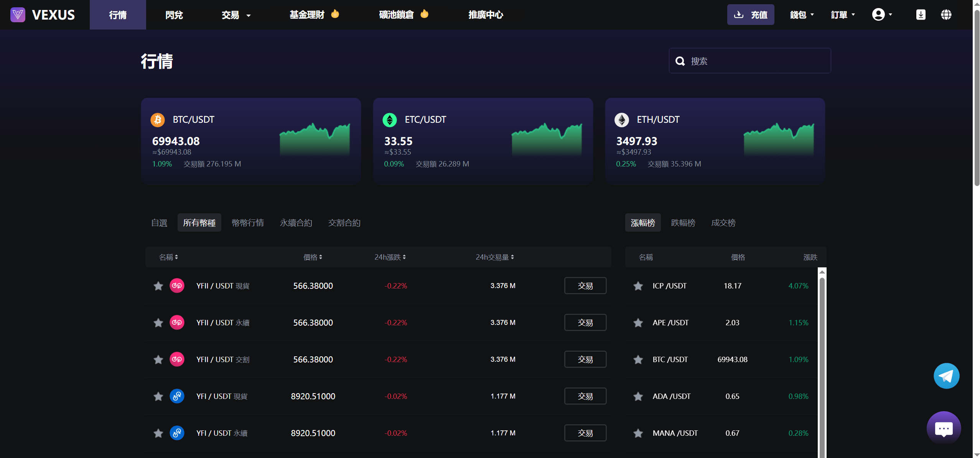Image resolution: width=980 pixels, height=458 pixels.
Task: Favorite the ADA/USDT pair
Action: tap(638, 396)
